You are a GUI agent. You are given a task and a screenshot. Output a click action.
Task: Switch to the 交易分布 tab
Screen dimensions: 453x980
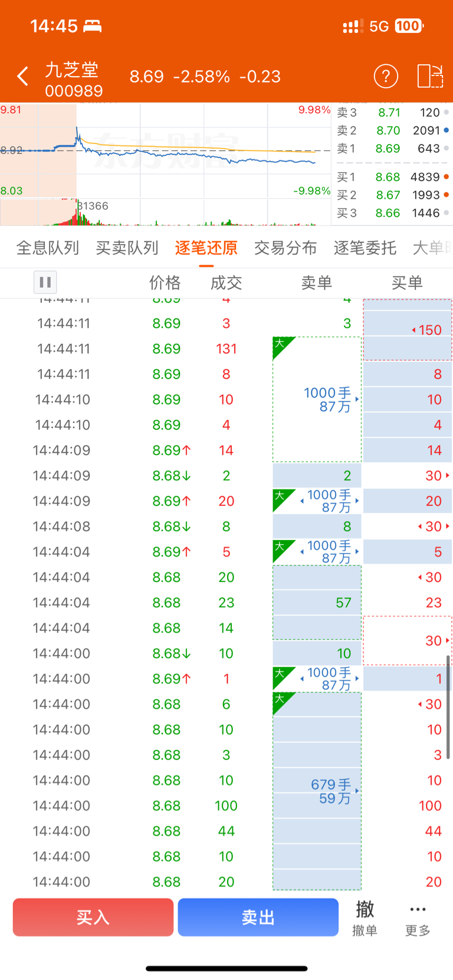[285, 248]
